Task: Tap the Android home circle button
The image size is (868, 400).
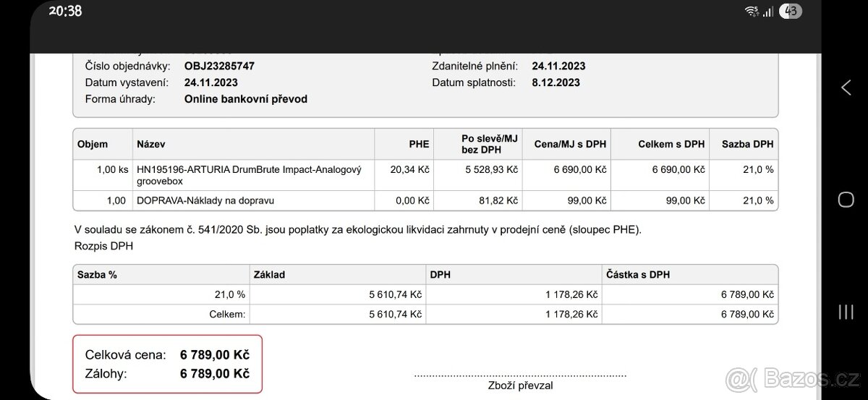Action: (x=846, y=200)
